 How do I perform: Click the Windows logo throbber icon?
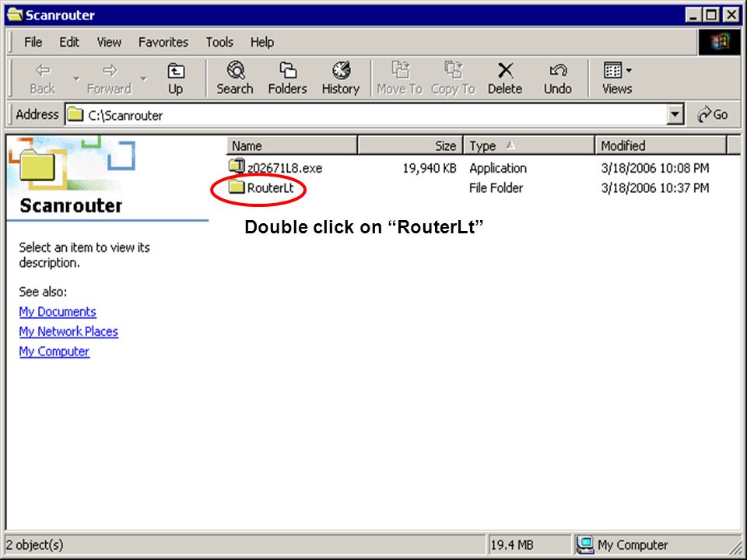719,42
